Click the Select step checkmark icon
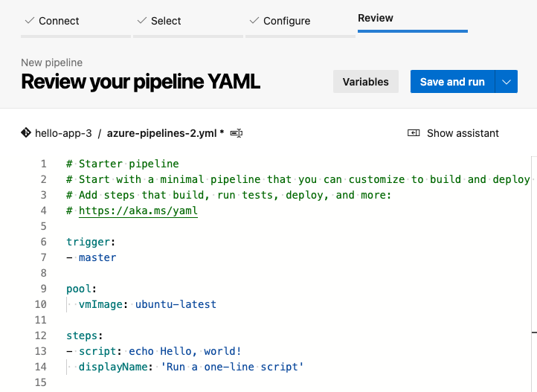 click(142, 21)
